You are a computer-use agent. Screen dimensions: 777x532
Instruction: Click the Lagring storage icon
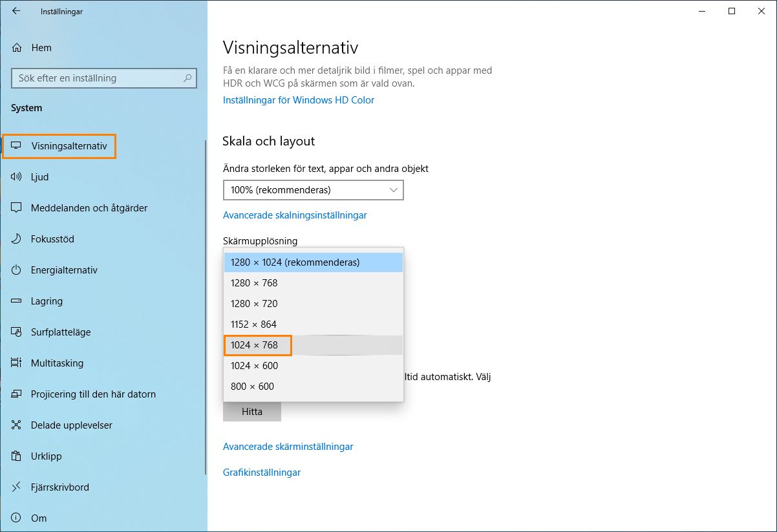(17, 301)
